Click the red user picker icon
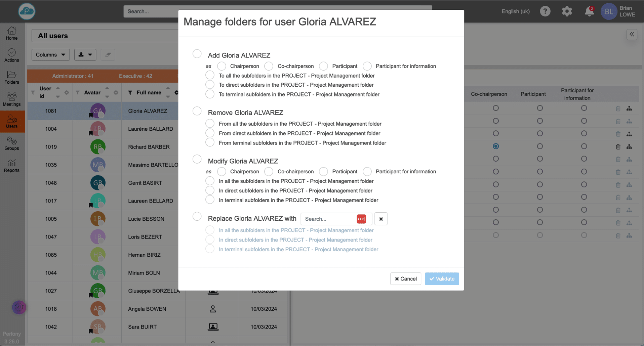 click(x=361, y=219)
